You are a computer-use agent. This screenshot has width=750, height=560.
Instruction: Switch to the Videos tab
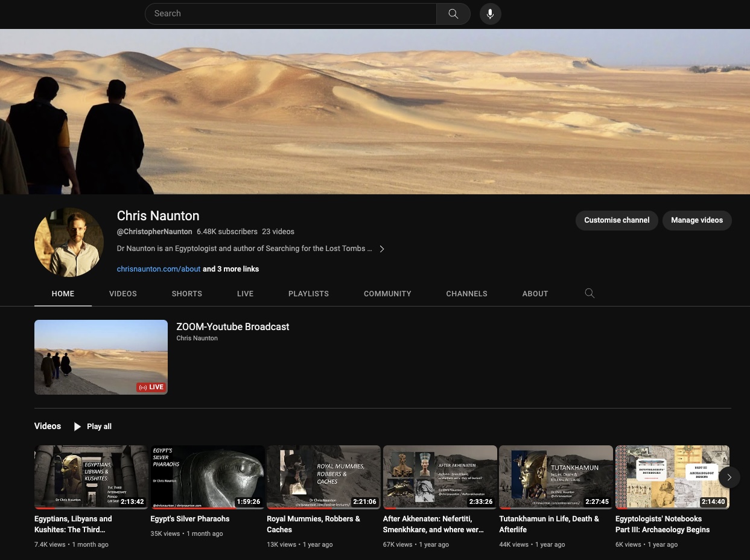click(x=123, y=294)
